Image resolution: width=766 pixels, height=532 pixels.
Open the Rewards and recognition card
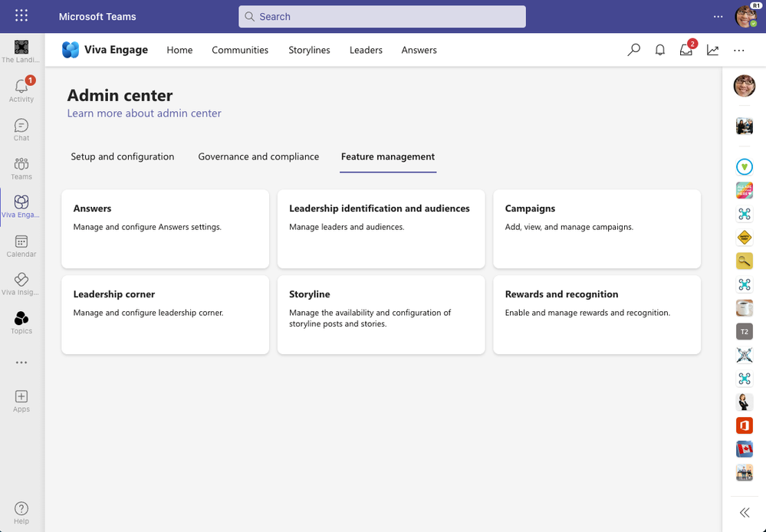(x=597, y=314)
